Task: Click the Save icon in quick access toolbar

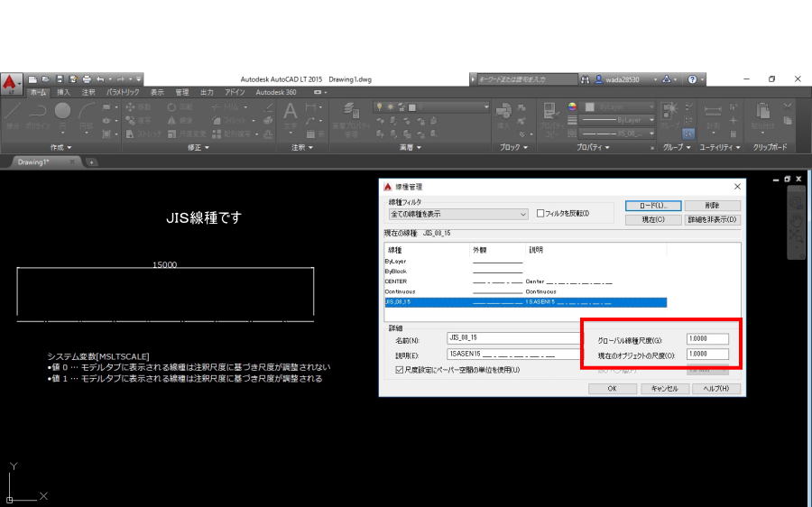Action: [60, 79]
